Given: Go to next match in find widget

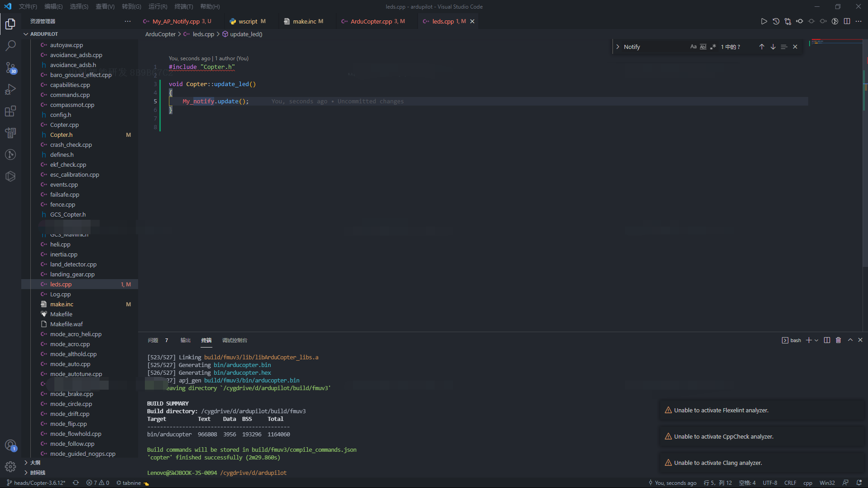Looking at the screenshot, I should [x=773, y=47].
